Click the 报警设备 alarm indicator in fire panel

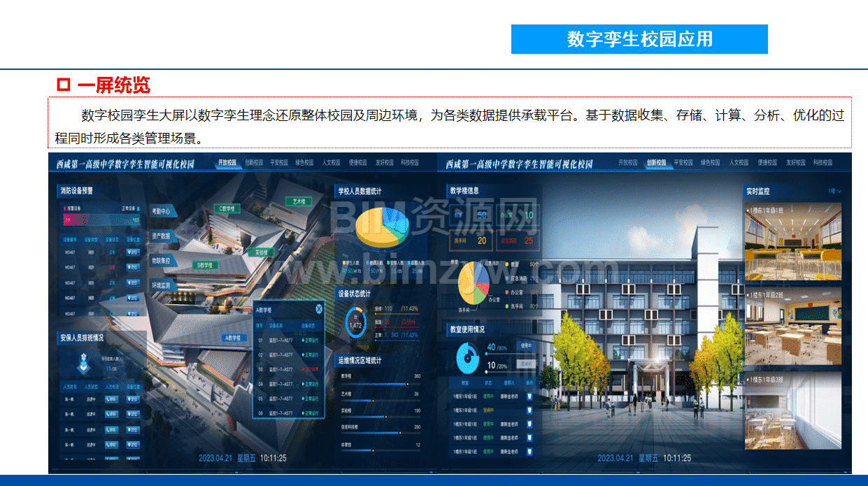point(73,208)
